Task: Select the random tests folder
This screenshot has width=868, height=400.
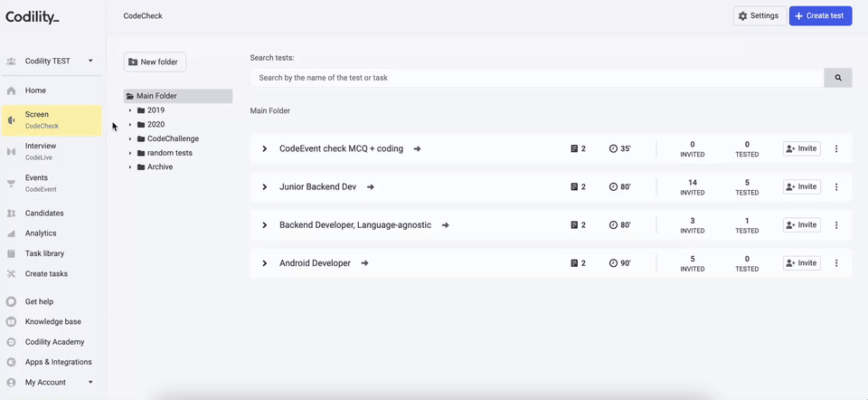Action: coord(169,153)
